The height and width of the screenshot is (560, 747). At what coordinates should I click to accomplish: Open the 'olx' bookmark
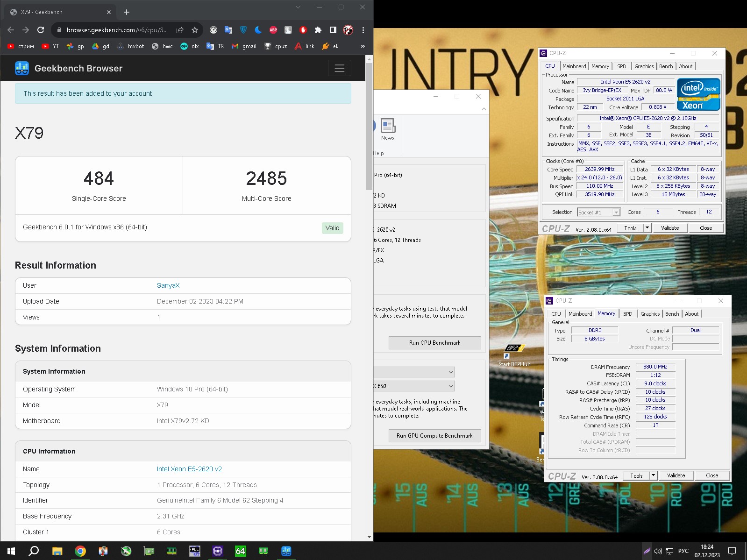190,46
